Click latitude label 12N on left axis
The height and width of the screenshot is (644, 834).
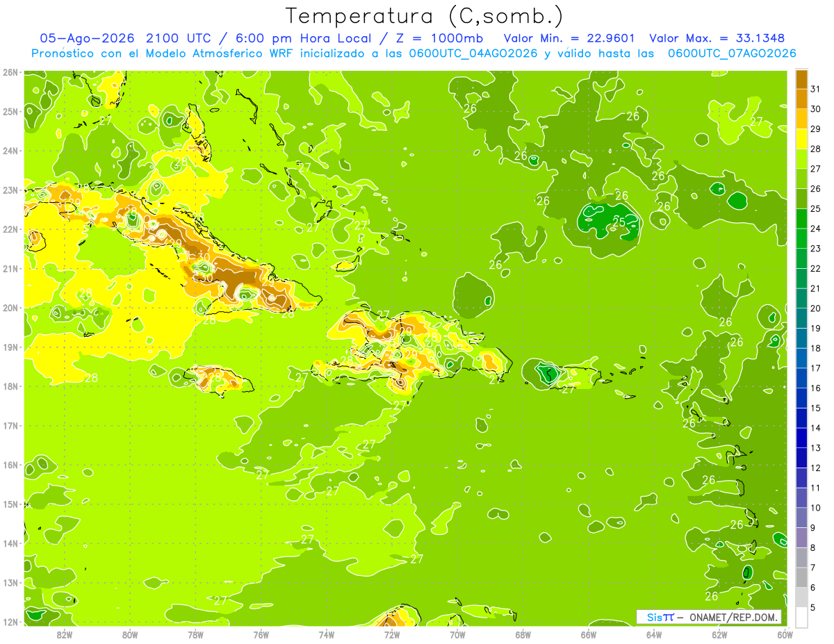click(10, 622)
